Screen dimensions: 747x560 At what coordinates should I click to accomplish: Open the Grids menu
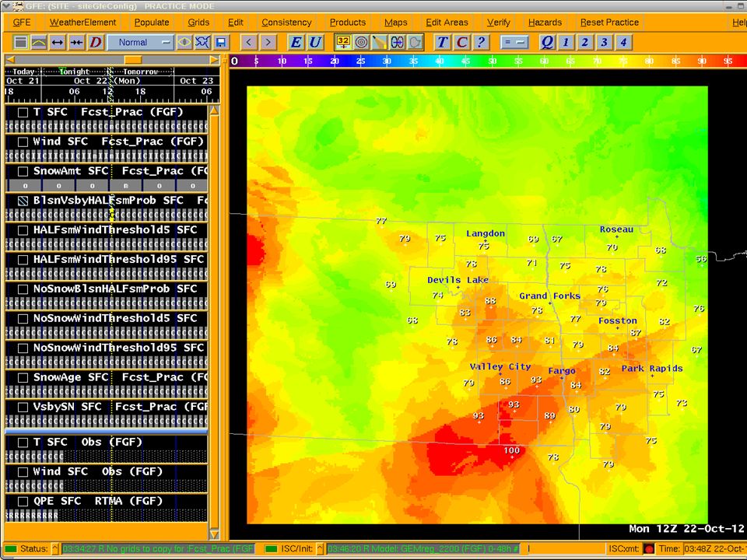point(198,23)
